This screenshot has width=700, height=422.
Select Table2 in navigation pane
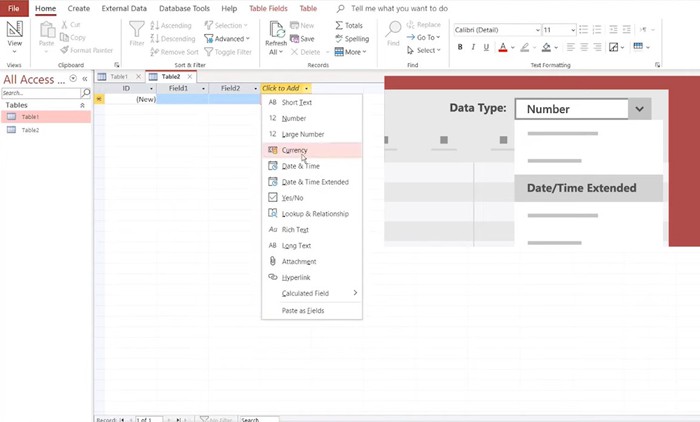tap(46, 130)
